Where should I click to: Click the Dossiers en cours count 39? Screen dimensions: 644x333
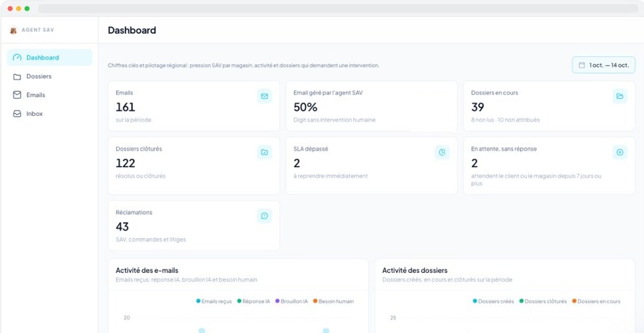[477, 107]
